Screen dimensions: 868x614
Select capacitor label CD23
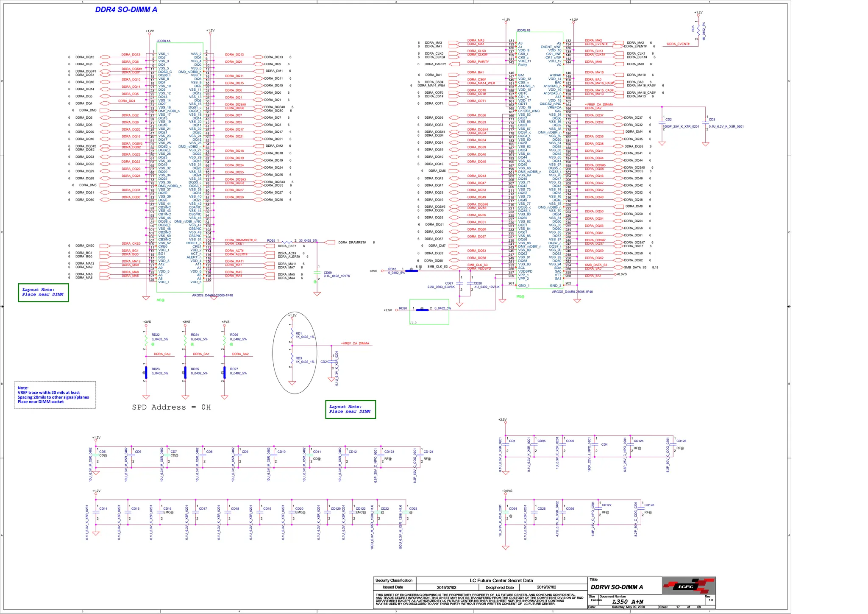coord(413,508)
